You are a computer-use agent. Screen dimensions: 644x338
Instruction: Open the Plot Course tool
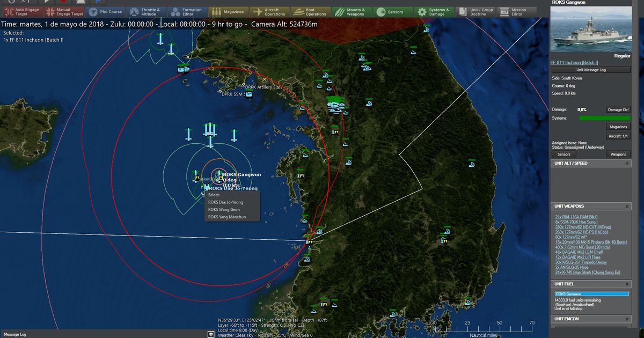[x=105, y=12]
